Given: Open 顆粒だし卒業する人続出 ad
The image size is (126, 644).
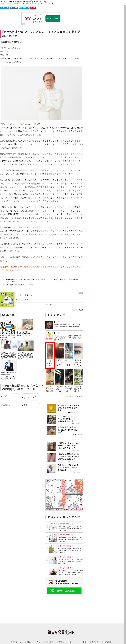Looking at the screenshot, I should 64,431.
